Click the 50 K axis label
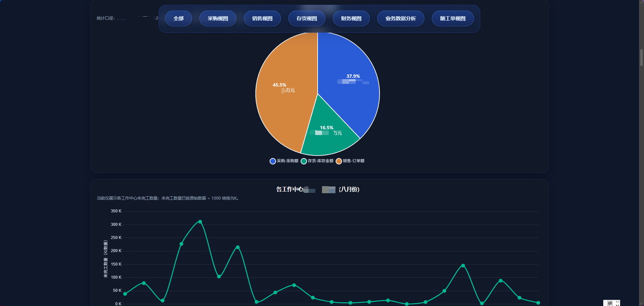The image size is (644, 306). (x=117, y=290)
